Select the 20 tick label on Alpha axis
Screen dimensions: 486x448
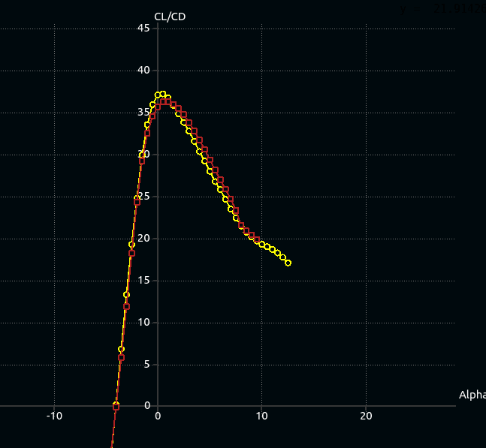point(365,416)
